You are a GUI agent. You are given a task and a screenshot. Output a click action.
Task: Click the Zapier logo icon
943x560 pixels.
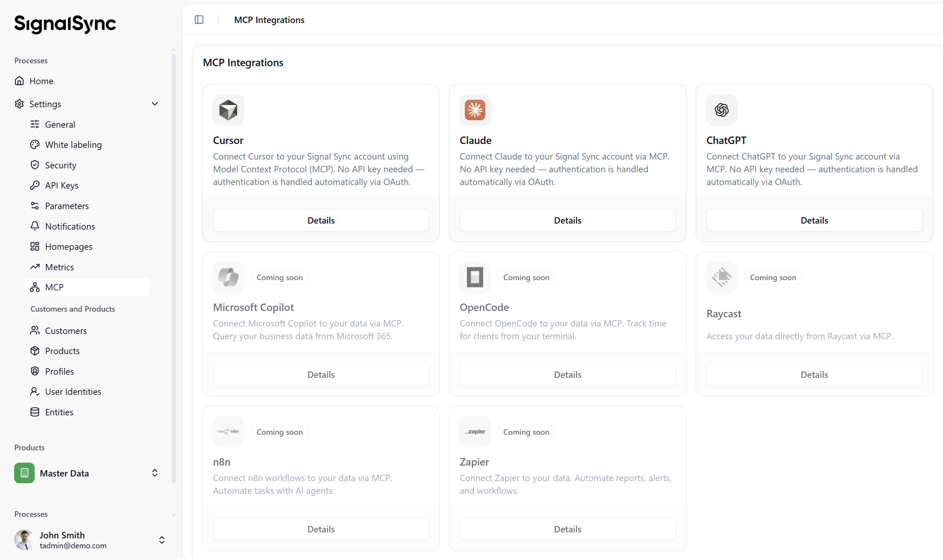(475, 431)
